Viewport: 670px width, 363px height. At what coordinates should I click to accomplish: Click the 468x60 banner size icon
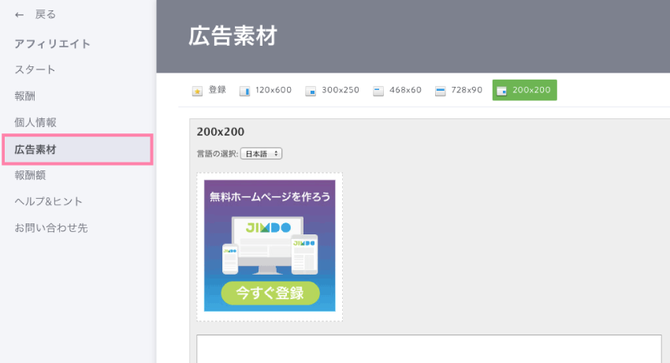378,91
